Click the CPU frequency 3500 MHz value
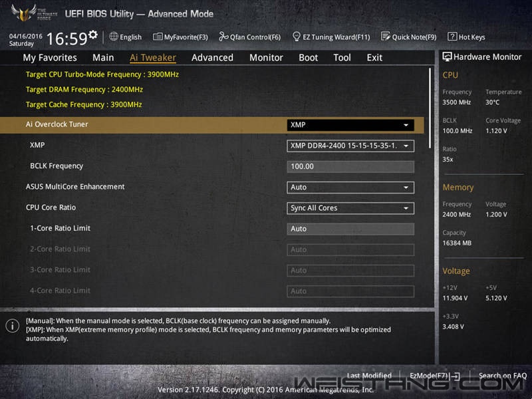 pos(456,102)
